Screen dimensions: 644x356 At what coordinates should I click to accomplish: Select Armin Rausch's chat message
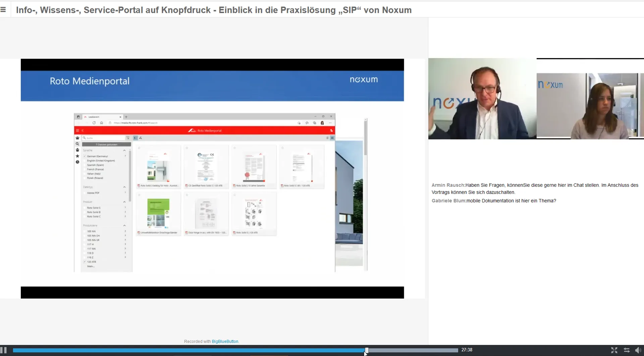pyautogui.click(x=535, y=189)
